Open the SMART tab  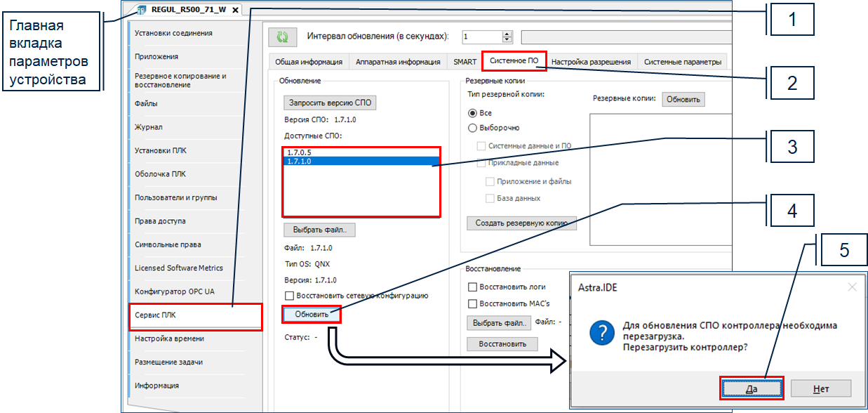click(x=465, y=62)
